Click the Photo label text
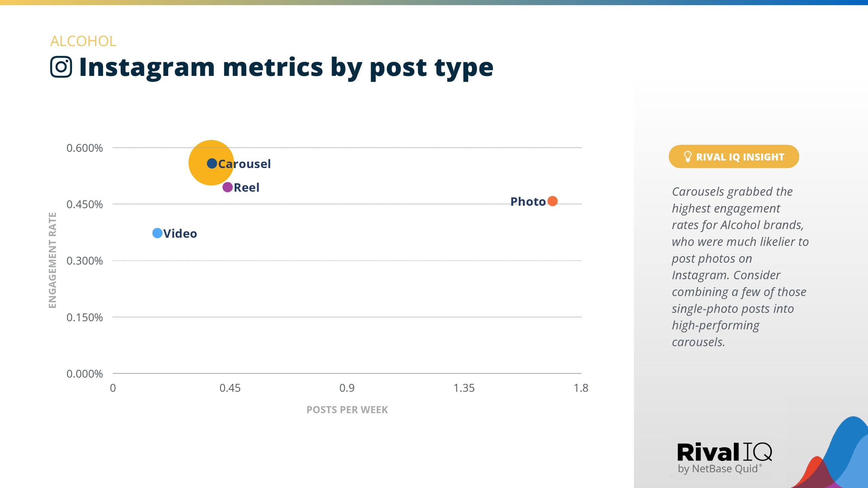The width and height of the screenshot is (868, 488). coord(528,202)
